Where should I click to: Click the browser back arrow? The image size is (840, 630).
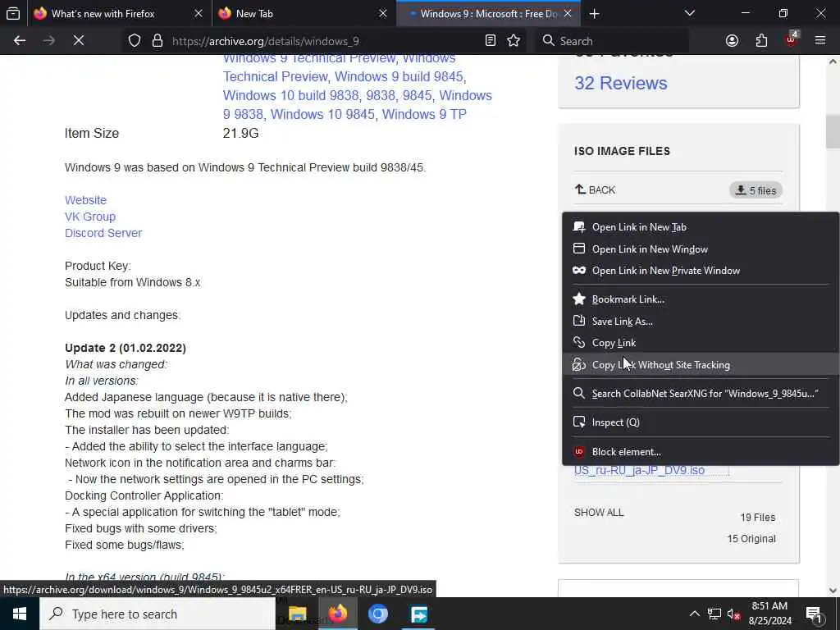point(20,41)
